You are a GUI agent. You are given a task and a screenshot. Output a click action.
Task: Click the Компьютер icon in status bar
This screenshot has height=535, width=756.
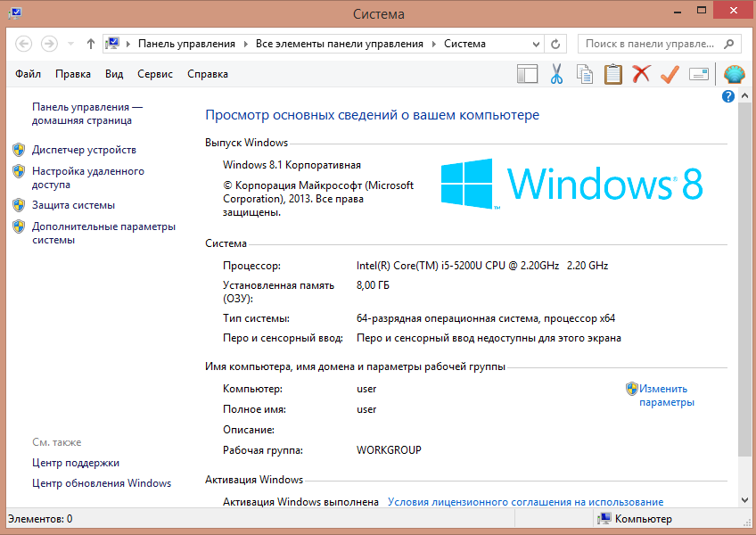tap(604, 519)
